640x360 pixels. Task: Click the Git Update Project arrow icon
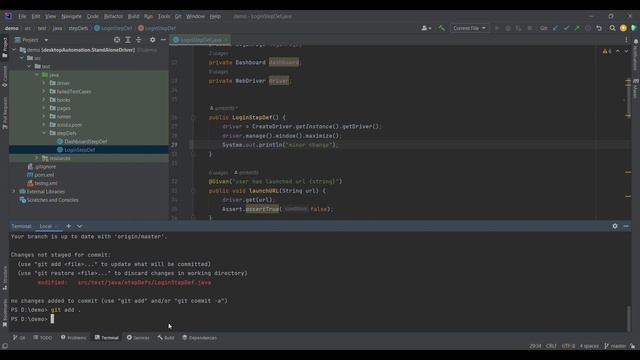[x=555, y=28]
